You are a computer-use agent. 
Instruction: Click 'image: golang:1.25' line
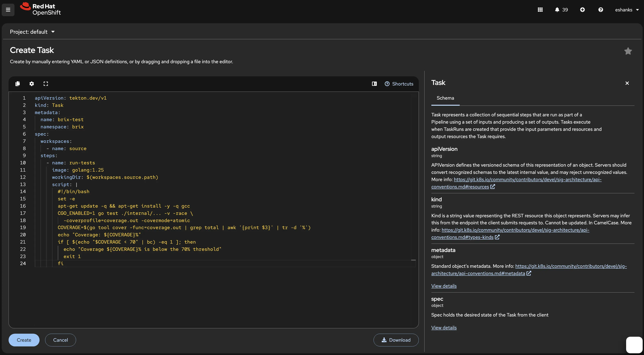coord(78,170)
